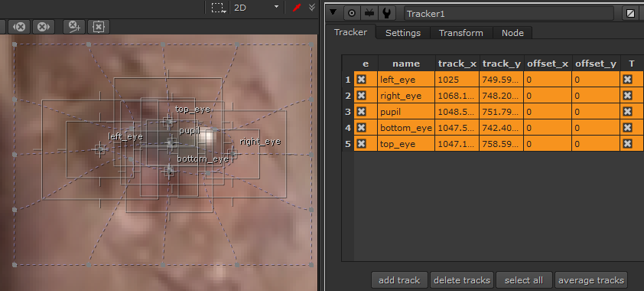Collapse the Tracker1 properties panel triangle
This screenshot has width=644, height=291.
[333, 12]
